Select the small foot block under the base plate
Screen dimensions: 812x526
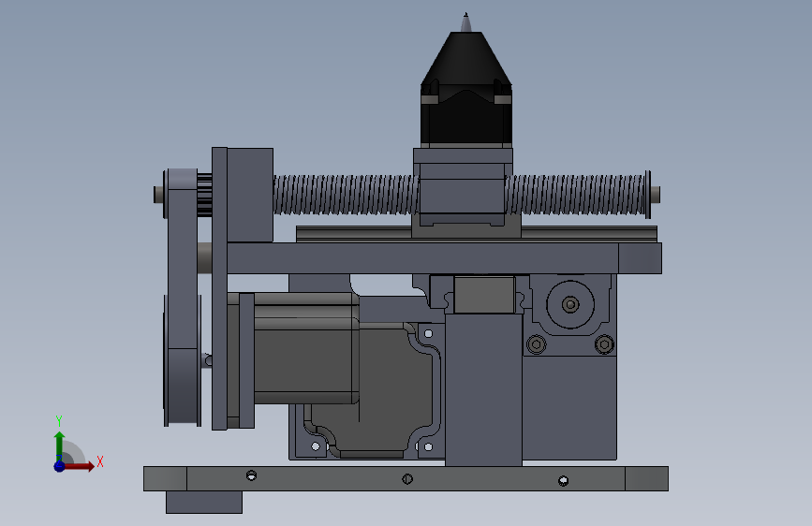204,503
